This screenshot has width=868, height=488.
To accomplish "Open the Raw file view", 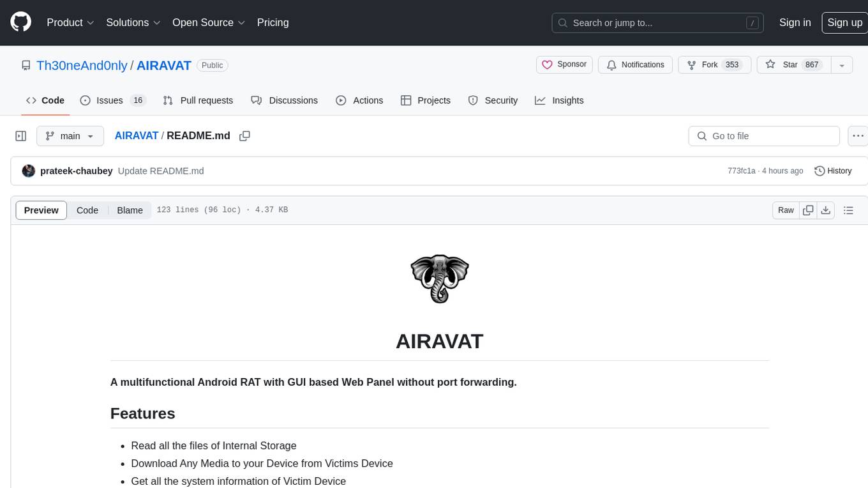I will click(786, 210).
